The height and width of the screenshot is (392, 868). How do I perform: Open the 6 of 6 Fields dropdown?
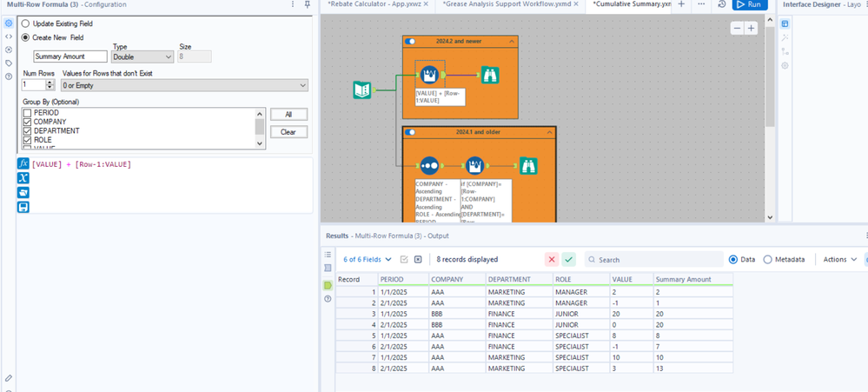tap(368, 259)
